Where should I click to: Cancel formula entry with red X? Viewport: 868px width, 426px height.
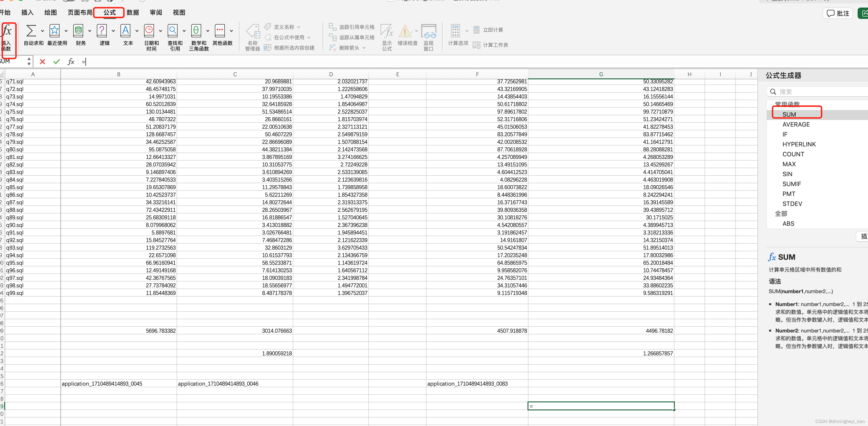click(x=43, y=62)
